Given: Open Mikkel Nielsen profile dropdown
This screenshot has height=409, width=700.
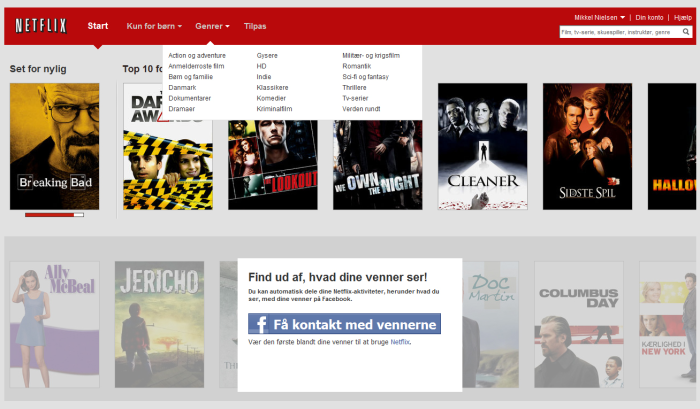Looking at the screenshot, I should click(x=600, y=17).
